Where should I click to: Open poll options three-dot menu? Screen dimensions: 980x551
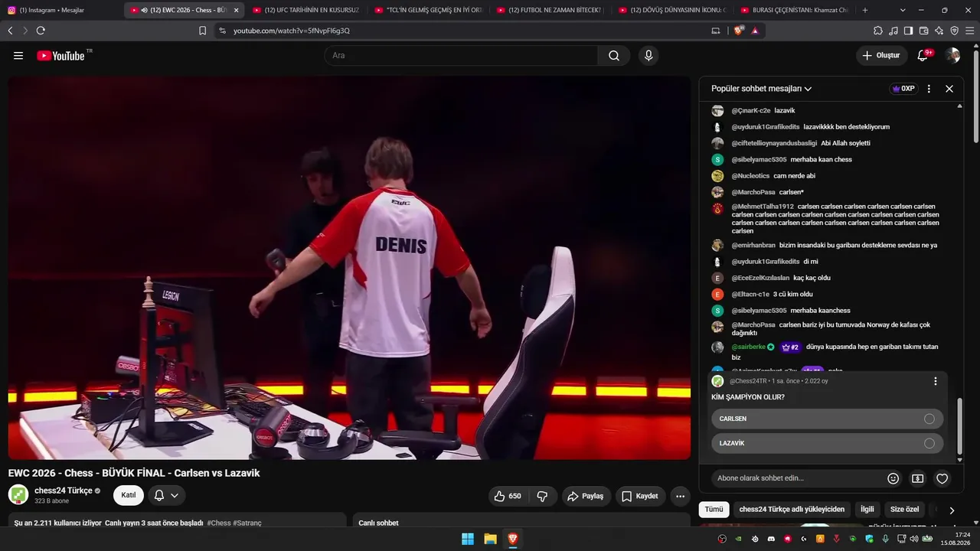point(935,381)
